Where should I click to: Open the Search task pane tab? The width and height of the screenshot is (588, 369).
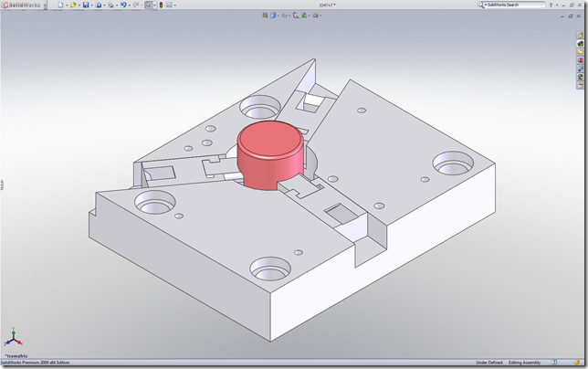tap(580, 60)
